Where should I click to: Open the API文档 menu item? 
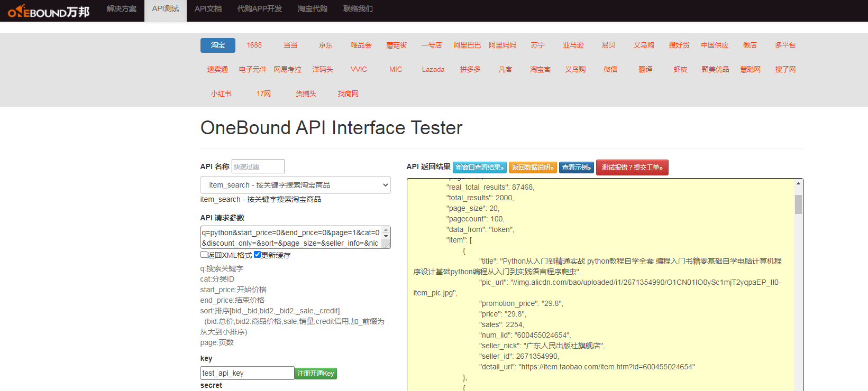pyautogui.click(x=208, y=9)
